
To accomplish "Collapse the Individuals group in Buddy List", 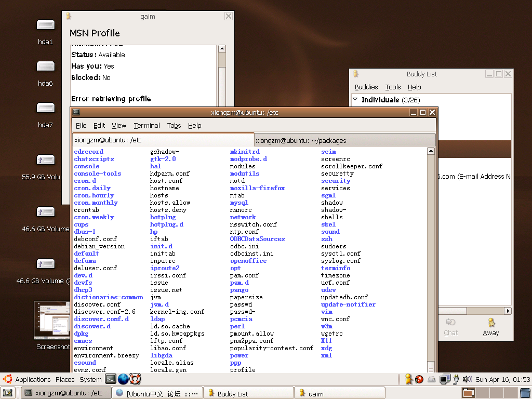I will 355,99.
